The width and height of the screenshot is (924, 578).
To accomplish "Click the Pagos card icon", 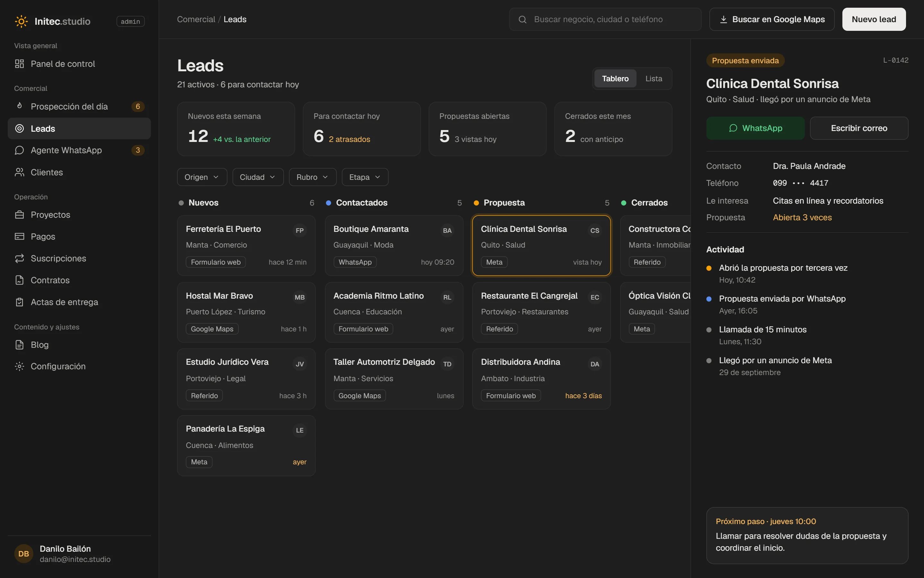I will click(x=20, y=237).
